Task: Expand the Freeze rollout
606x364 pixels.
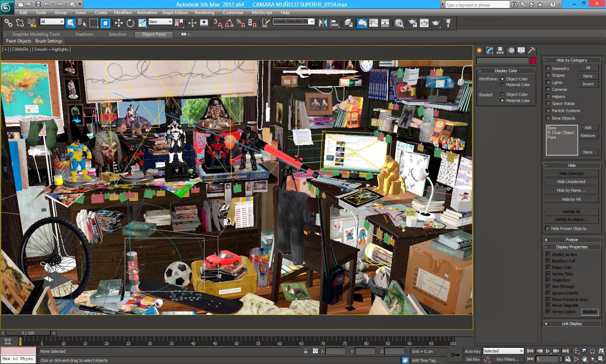Action: 572,240
